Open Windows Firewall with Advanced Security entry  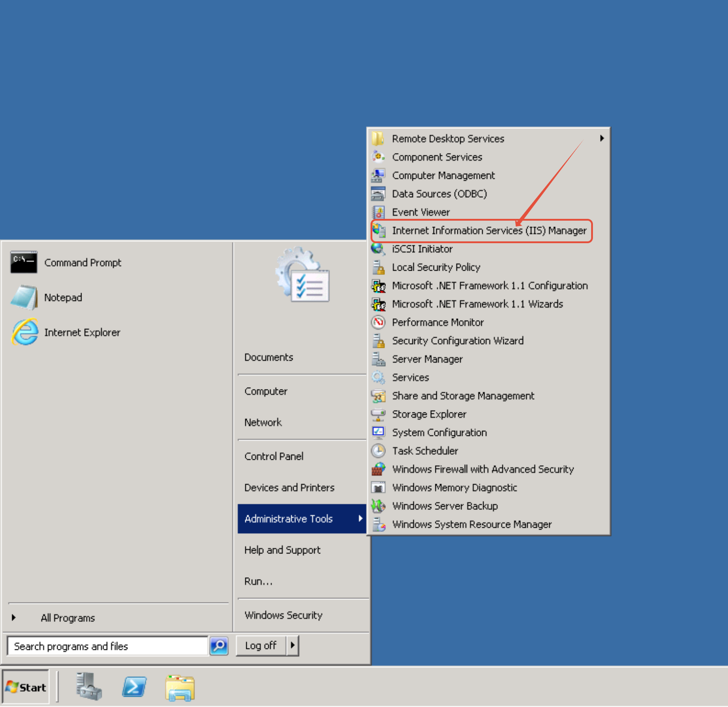click(x=489, y=469)
